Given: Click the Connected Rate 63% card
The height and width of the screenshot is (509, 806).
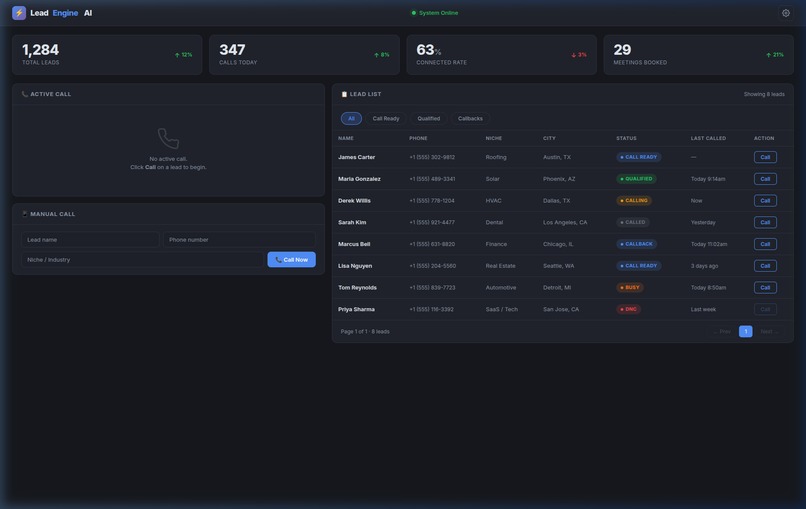Looking at the screenshot, I should 501,55.
